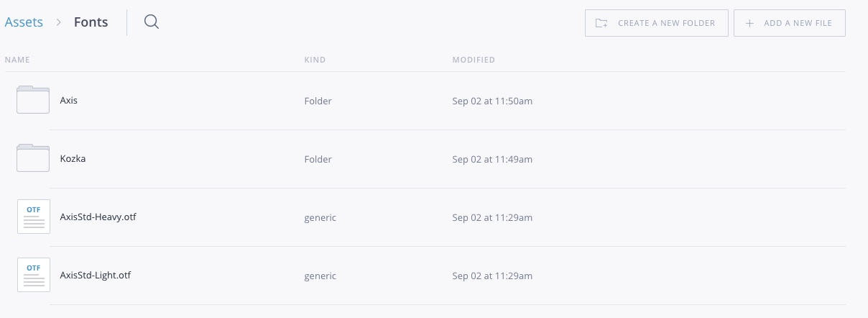
Task: Click the breadcrumb chevron after Assets
Action: point(59,22)
